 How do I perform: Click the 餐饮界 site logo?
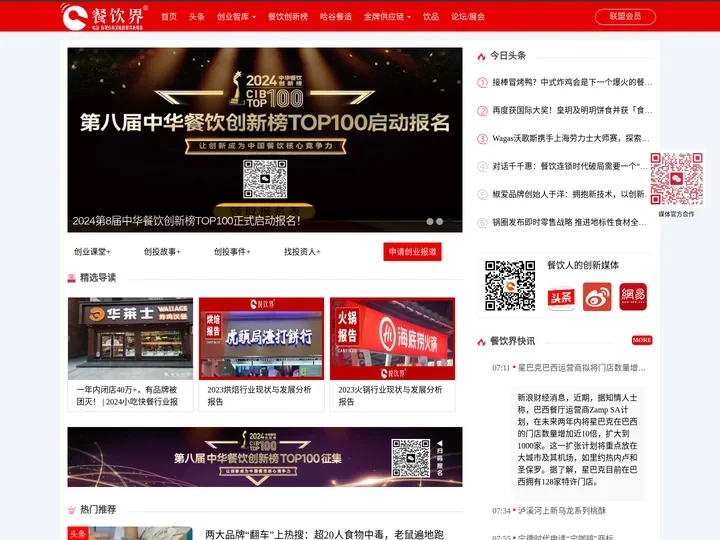click(x=104, y=17)
